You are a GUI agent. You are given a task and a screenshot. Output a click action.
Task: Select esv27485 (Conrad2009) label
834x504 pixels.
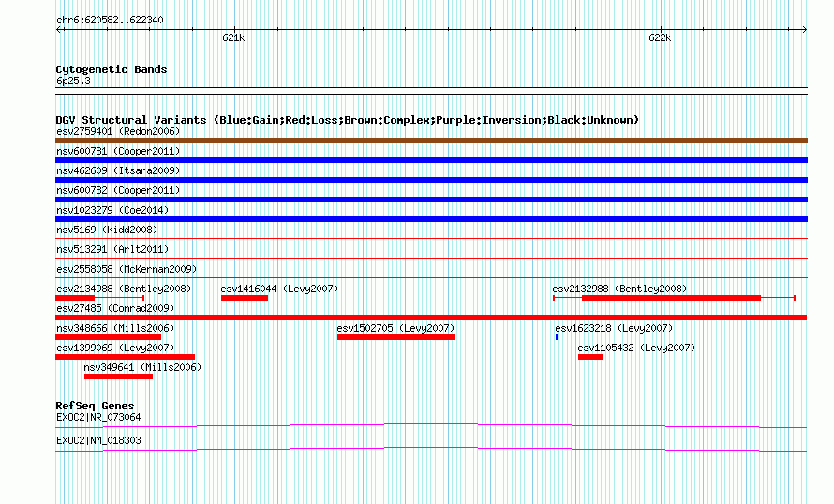115,308
